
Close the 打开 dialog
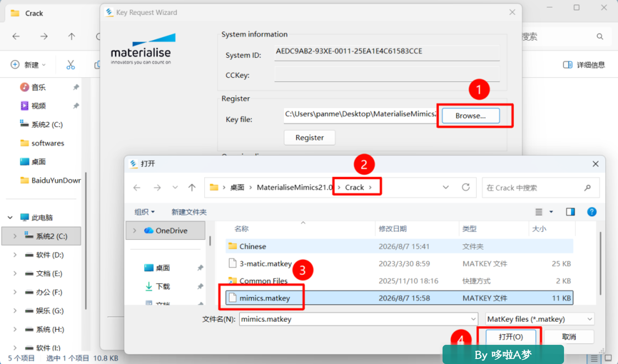595,164
